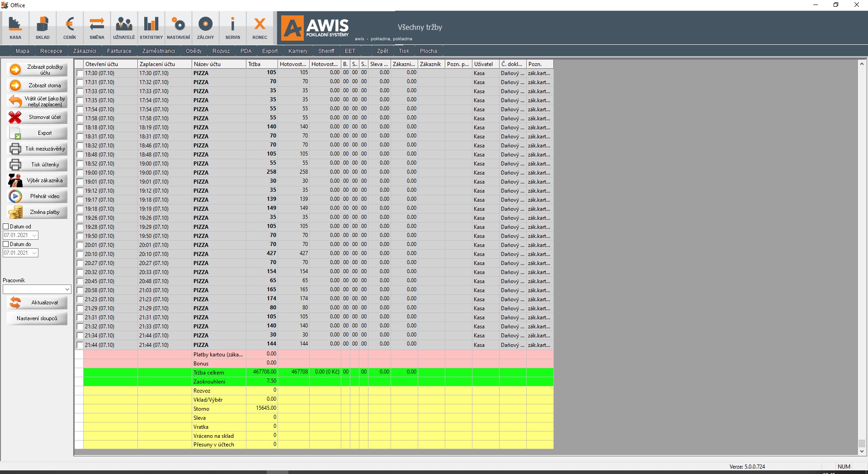Open the Datum do date picker arrow
This screenshot has height=474, width=868.
34,253
